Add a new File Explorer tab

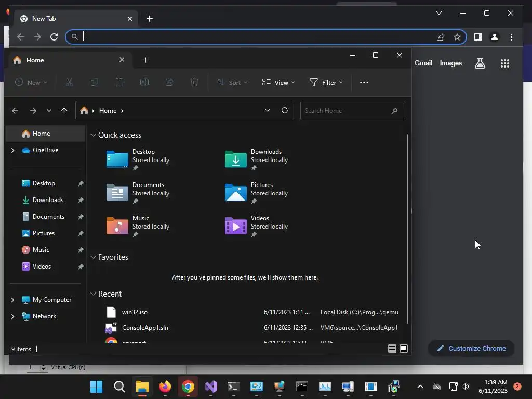145,60
